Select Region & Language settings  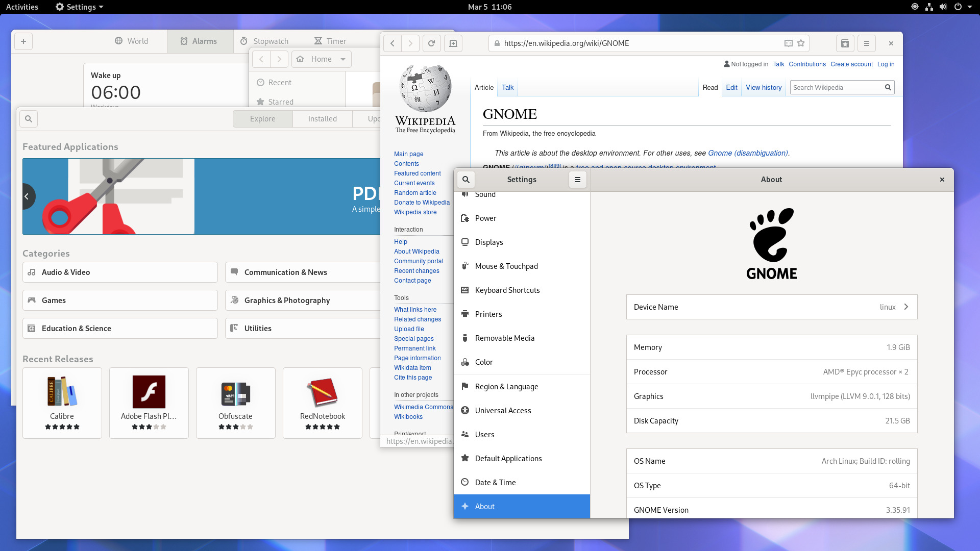[522, 387]
